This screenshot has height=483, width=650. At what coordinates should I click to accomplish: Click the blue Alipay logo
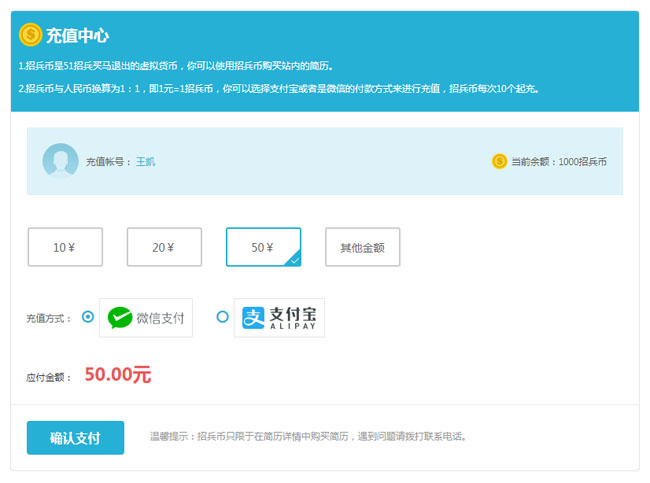tap(253, 318)
